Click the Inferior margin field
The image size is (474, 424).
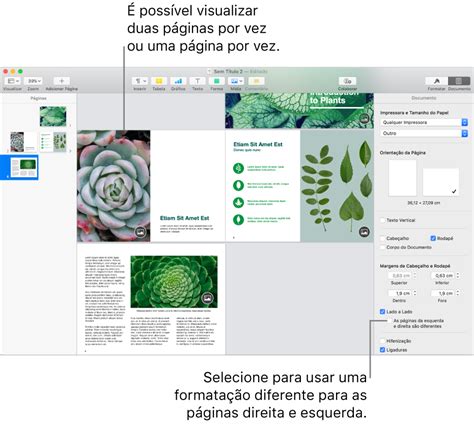pyautogui.click(x=443, y=276)
